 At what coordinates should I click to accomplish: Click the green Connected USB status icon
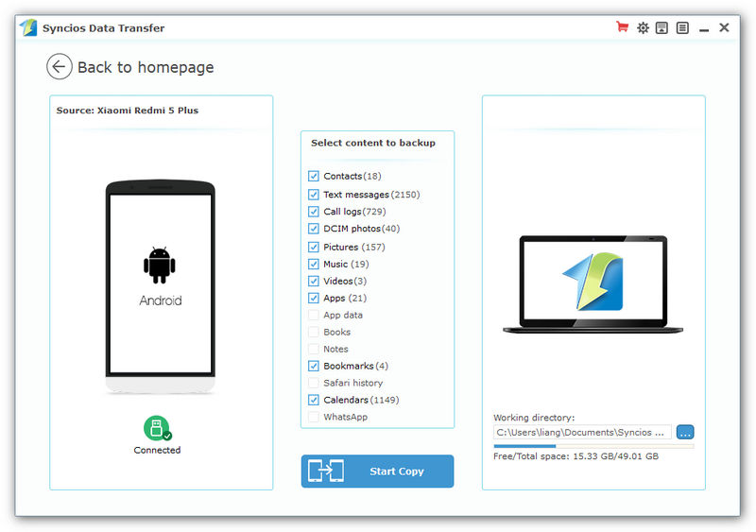point(157,428)
